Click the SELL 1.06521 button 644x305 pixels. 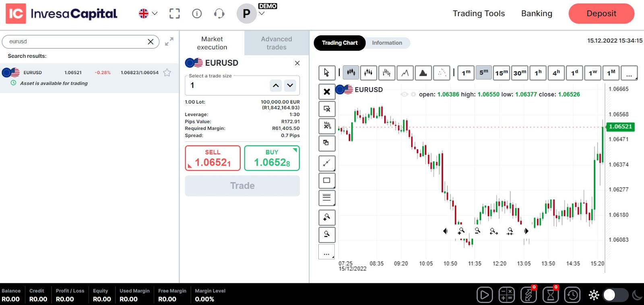[x=213, y=158]
